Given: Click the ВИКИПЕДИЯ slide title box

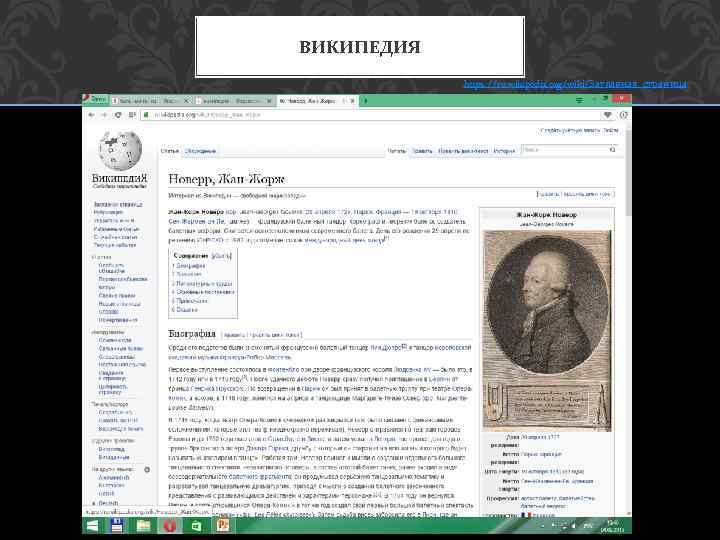Looking at the screenshot, I should point(360,47).
